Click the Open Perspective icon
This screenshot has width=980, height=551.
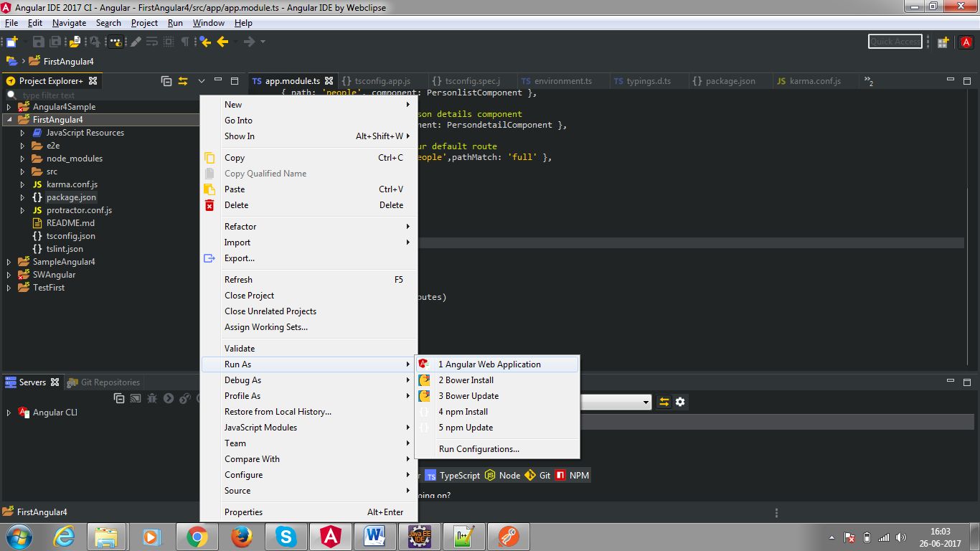click(x=943, y=42)
